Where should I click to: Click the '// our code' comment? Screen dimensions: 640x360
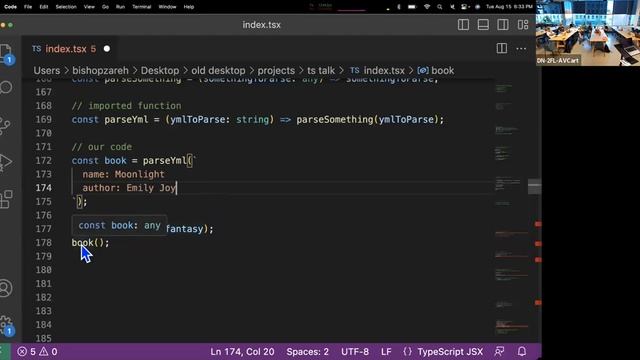pos(102,147)
